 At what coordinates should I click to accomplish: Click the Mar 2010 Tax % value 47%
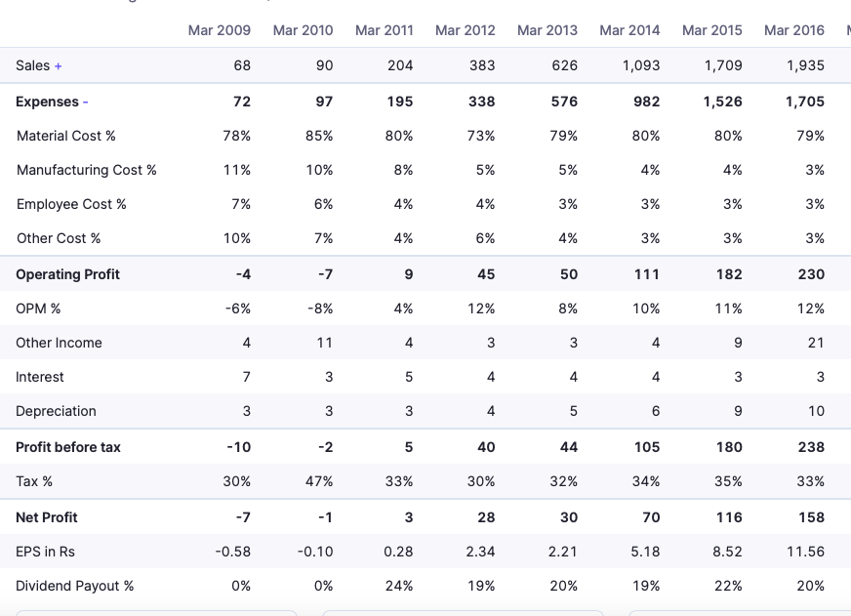tap(319, 481)
